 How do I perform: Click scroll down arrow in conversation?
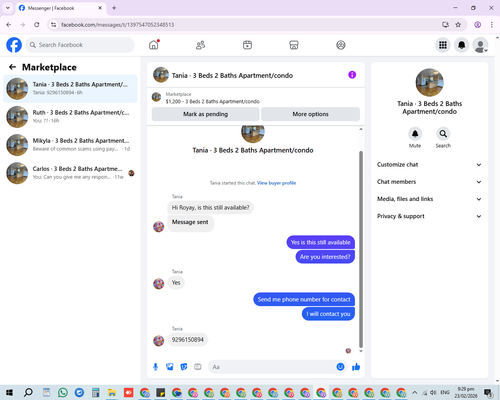pyautogui.click(x=361, y=351)
